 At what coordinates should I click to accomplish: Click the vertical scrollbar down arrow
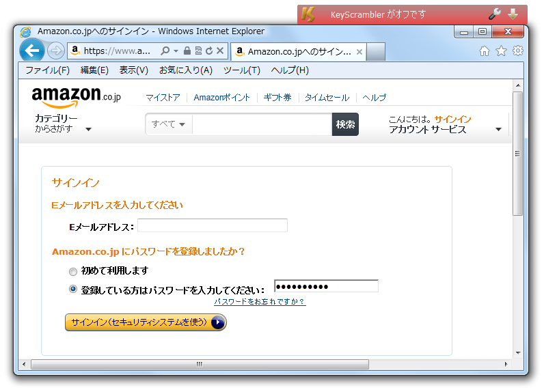(518, 352)
